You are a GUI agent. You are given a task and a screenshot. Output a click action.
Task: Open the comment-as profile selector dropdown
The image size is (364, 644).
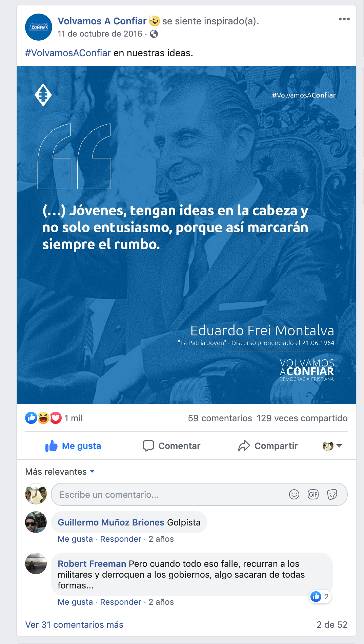coord(332,446)
